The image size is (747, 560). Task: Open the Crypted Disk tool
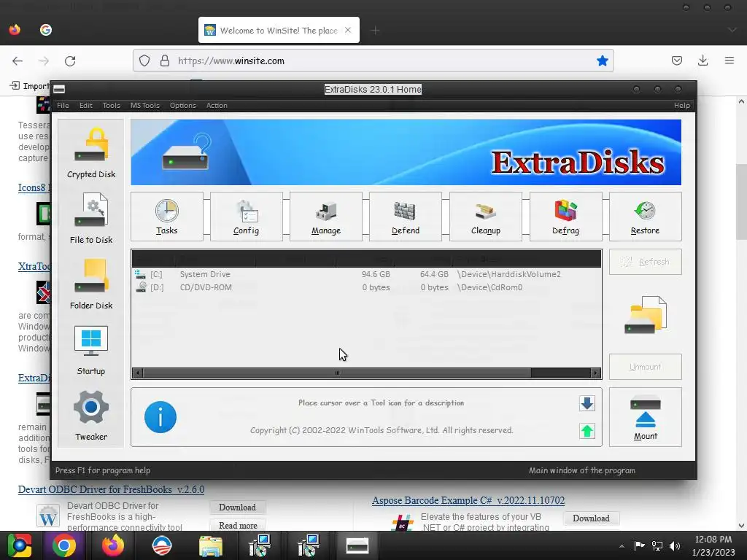pyautogui.click(x=91, y=153)
